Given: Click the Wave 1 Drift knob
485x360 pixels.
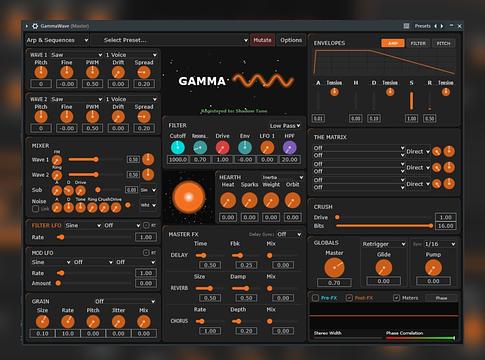Looking at the screenshot, I should [x=118, y=72].
